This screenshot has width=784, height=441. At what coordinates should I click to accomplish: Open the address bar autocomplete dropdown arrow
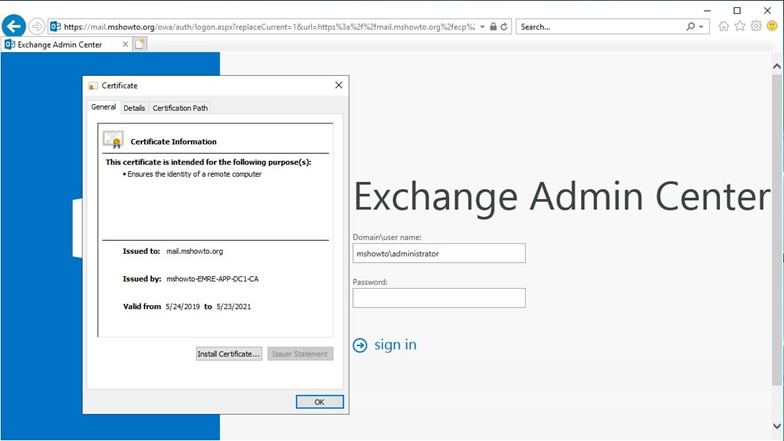click(482, 26)
